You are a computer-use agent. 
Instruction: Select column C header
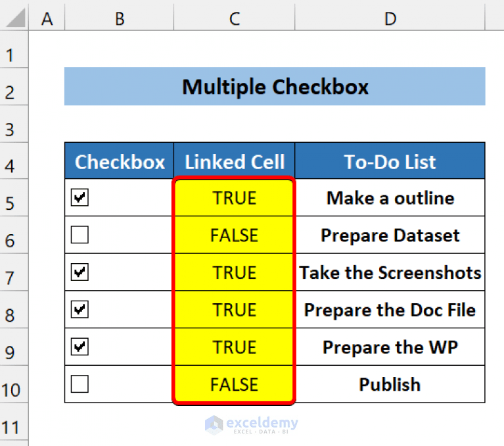(235, 18)
